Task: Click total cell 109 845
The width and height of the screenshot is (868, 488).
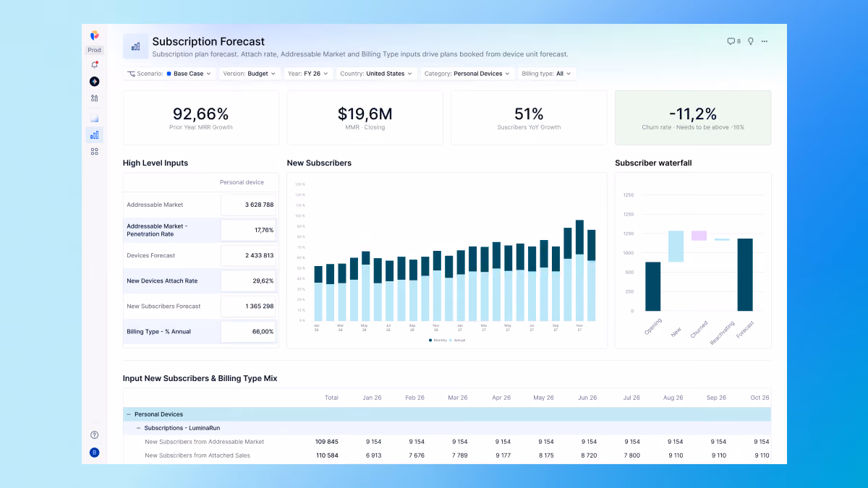Action: click(327, 442)
